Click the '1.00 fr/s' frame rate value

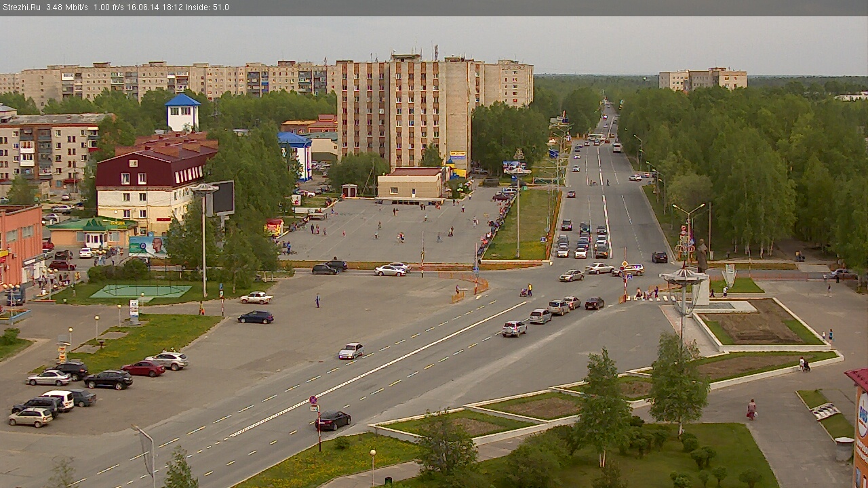(x=109, y=7)
